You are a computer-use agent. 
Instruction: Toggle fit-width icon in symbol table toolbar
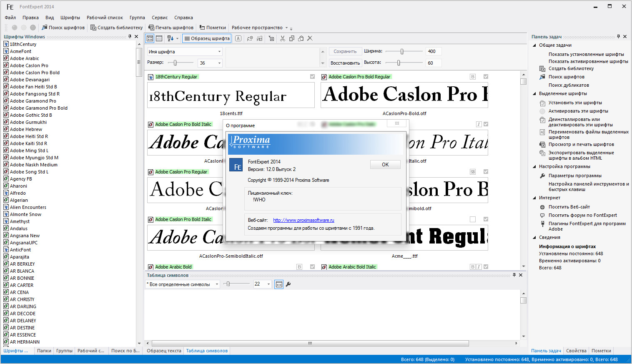coord(279,284)
